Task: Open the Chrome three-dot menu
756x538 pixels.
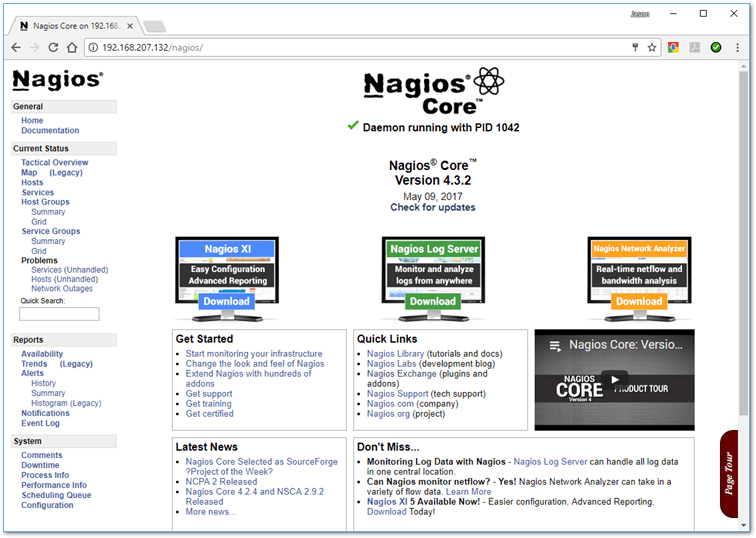Action: (737, 47)
